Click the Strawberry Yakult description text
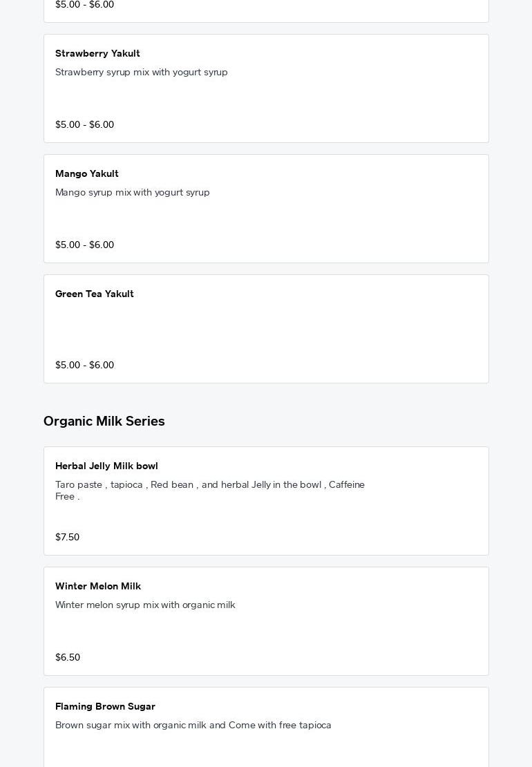The width and height of the screenshot is (532, 767). (x=142, y=72)
